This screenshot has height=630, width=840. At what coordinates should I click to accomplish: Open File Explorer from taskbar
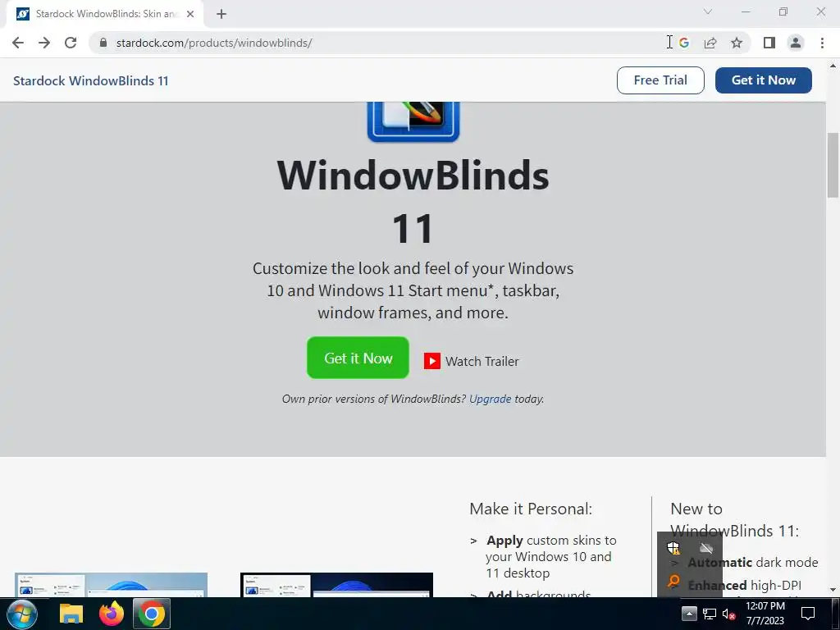(71, 614)
